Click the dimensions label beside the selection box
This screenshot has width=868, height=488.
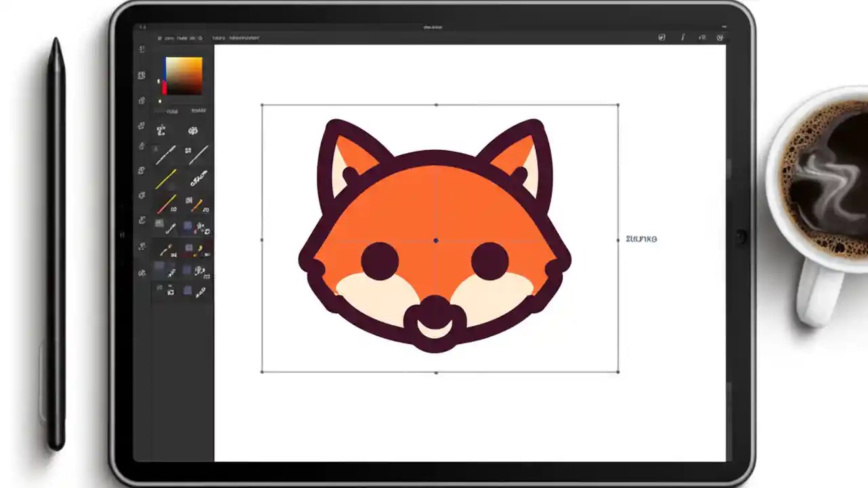click(x=641, y=239)
